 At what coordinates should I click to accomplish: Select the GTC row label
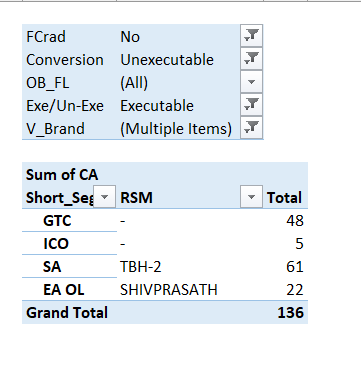(x=70, y=220)
